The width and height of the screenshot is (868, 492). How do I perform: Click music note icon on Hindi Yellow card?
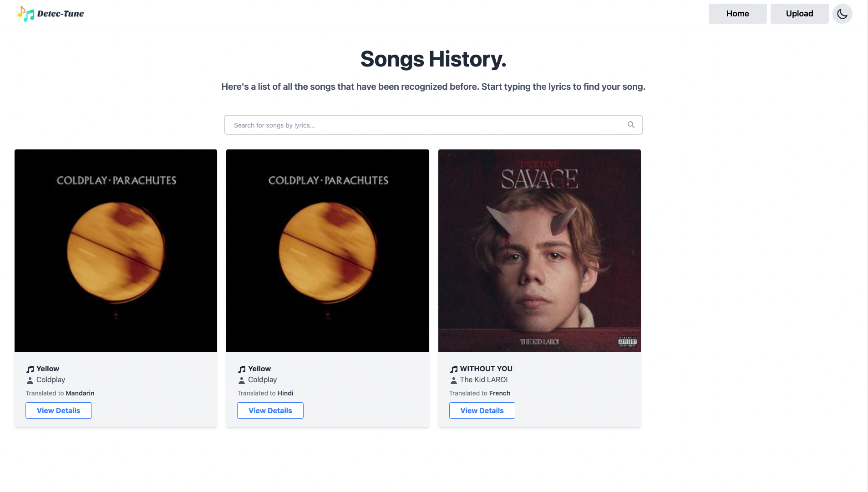click(x=242, y=369)
